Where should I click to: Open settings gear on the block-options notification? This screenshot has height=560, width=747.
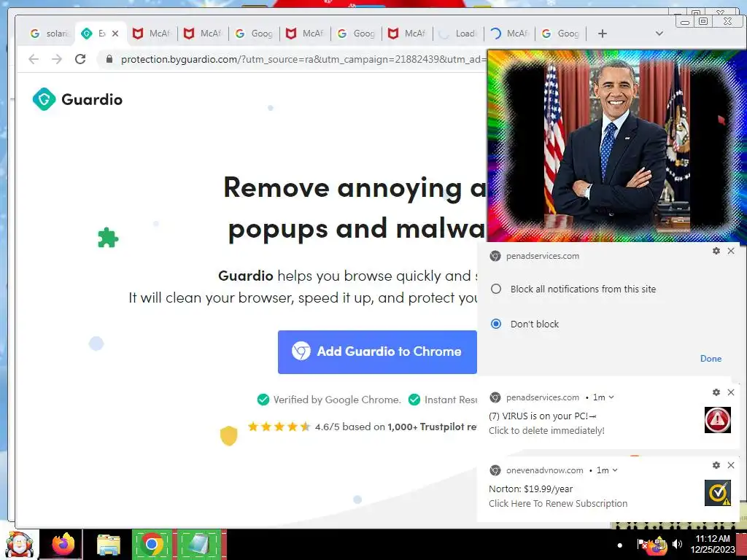tap(716, 251)
